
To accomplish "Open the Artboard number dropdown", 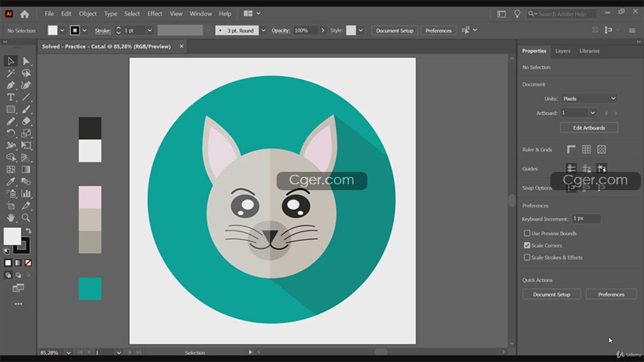I will (x=593, y=113).
